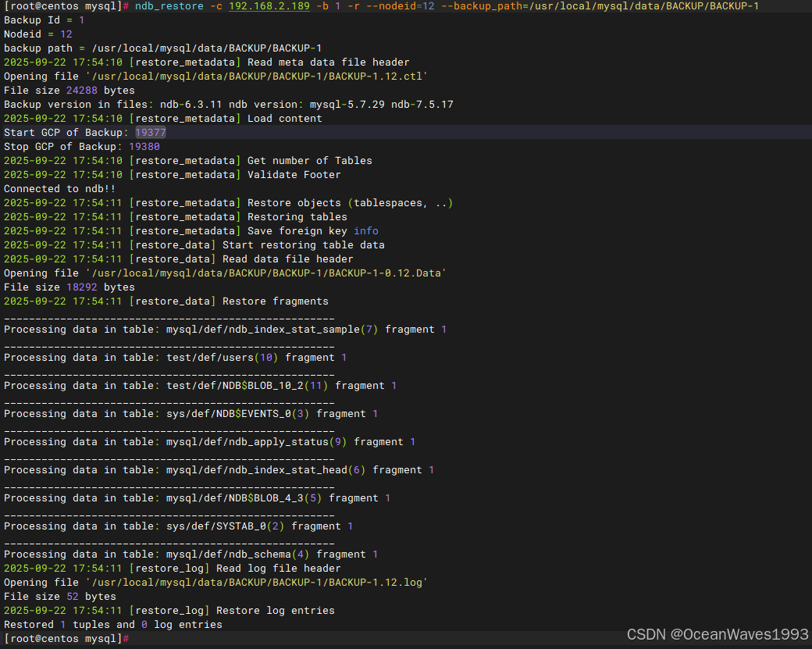Click the 'Restore fragments' log line
Image resolution: width=812 pixels, height=649 pixels.
166,301
